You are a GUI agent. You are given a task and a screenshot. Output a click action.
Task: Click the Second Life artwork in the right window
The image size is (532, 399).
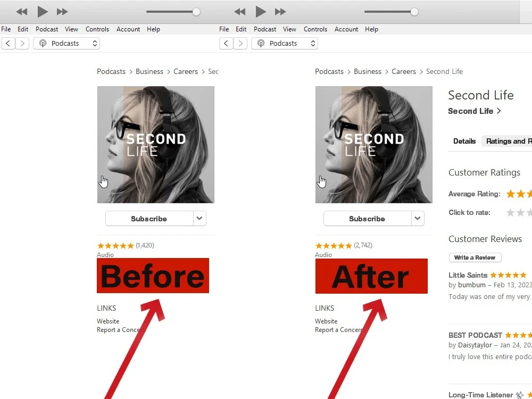coord(374,145)
